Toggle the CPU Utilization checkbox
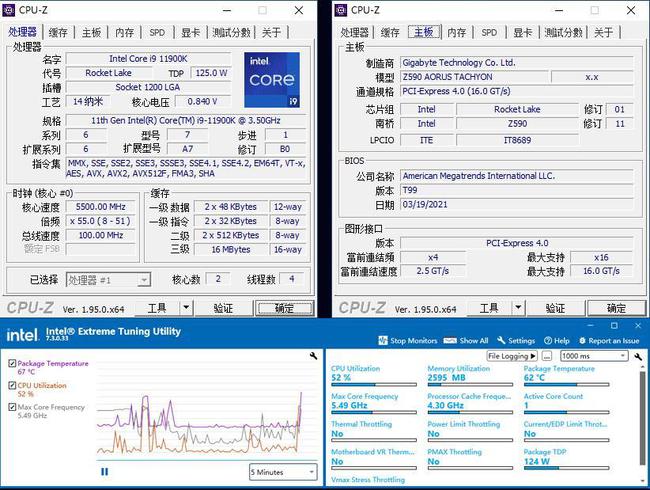 click(12, 386)
